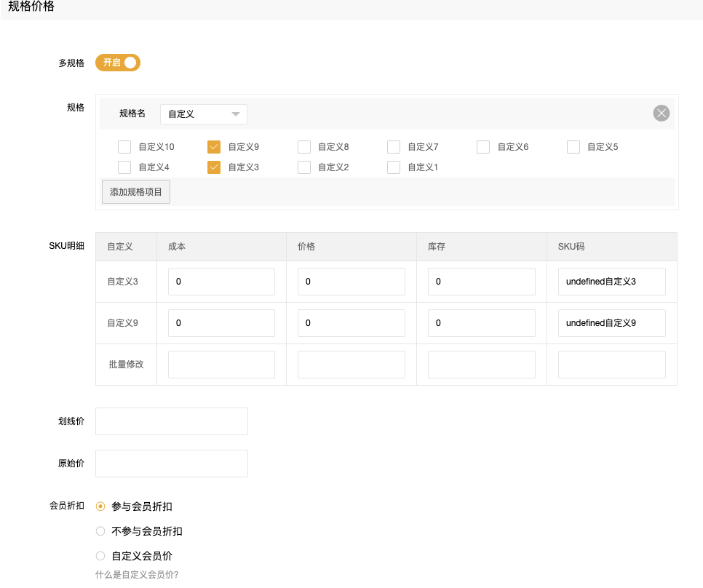The image size is (703, 588).
Task: Click 批量修改 库存 input
Action: point(482,365)
